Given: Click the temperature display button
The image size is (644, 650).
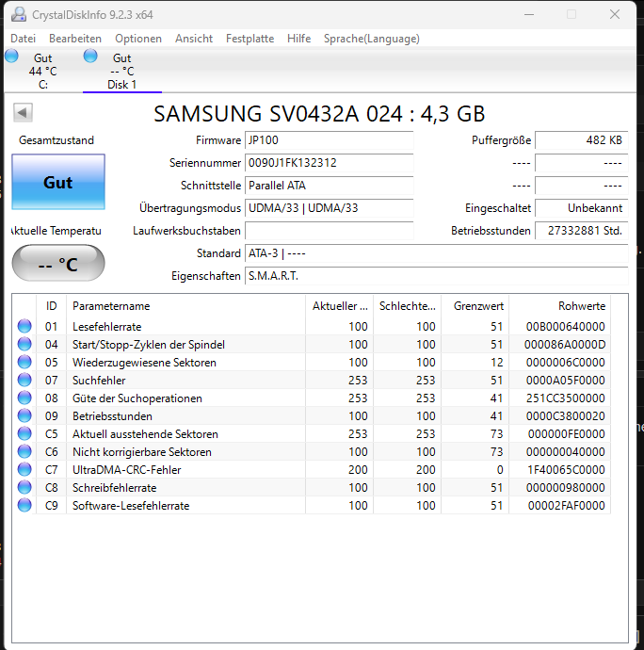Looking at the screenshot, I should pyautogui.click(x=58, y=263).
